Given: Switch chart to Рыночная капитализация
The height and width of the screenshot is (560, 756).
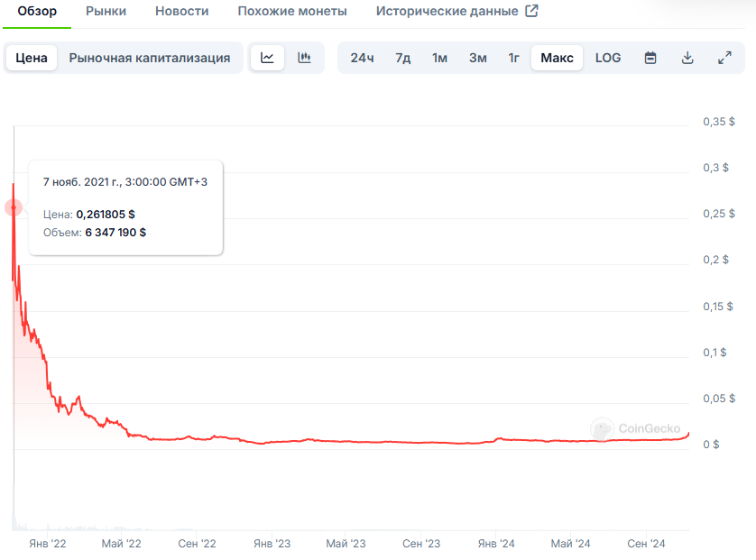Looking at the screenshot, I should point(150,58).
